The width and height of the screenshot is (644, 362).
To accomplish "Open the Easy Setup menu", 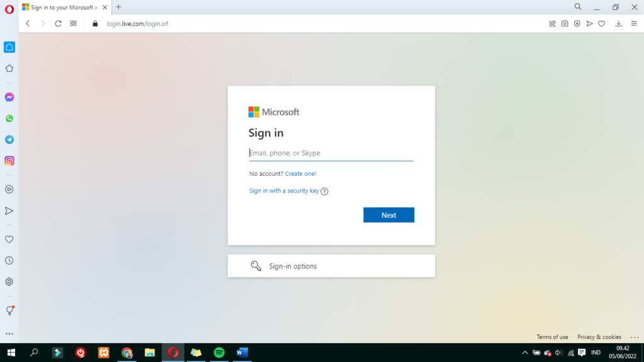I will (634, 24).
